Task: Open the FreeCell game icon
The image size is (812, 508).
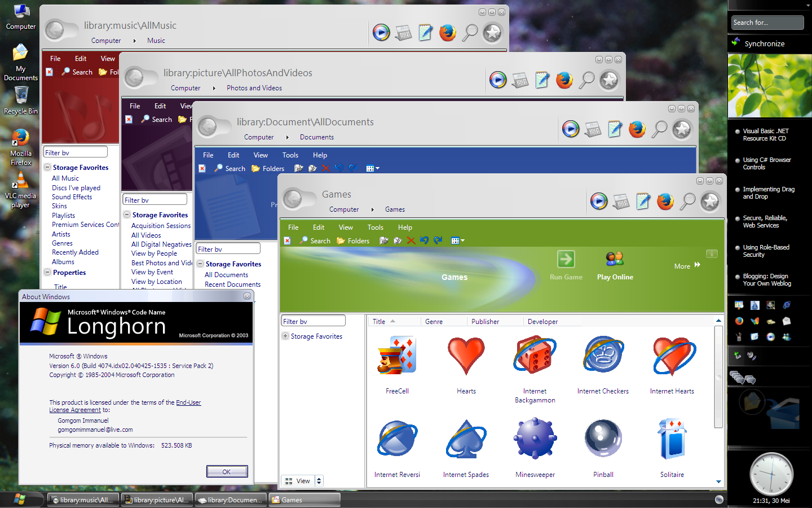Action: click(397, 356)
